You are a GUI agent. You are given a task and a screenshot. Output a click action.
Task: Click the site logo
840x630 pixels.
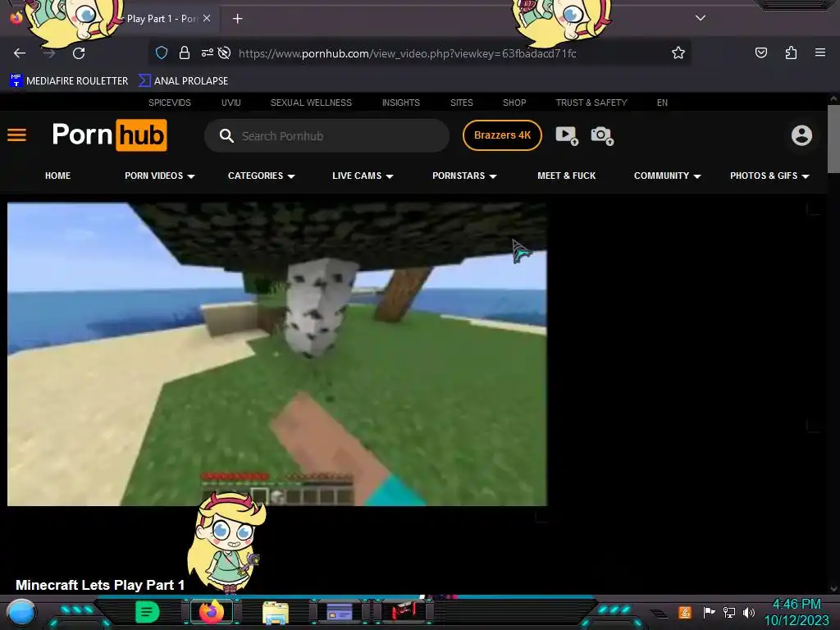point(109,135)
